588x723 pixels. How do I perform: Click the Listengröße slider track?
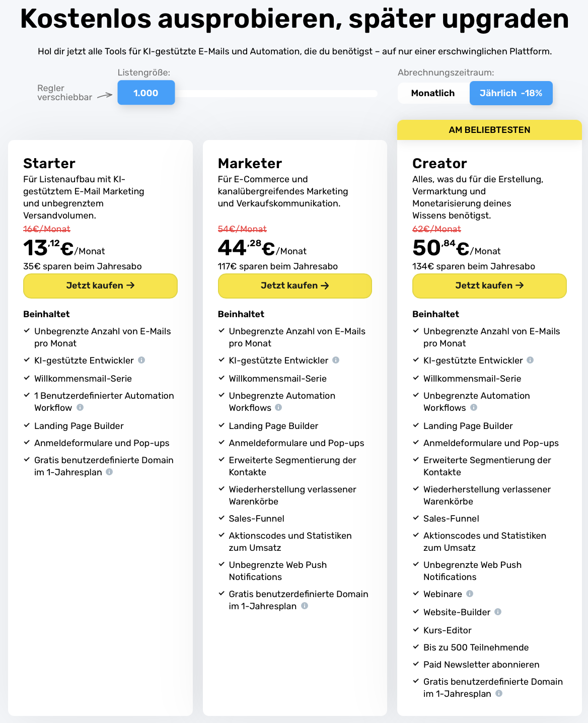[276, 94]
